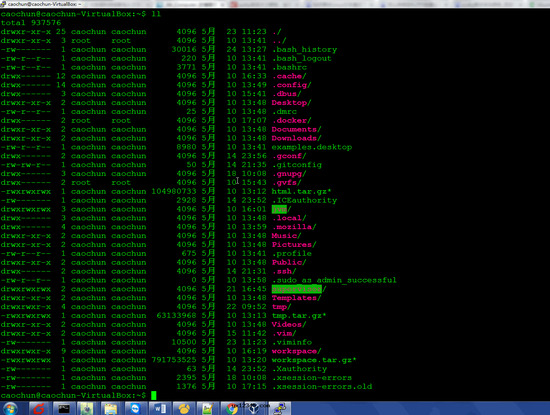Click the .gnupg/ directory name
The height and width of the screenshot is (415, 550).
289,174
